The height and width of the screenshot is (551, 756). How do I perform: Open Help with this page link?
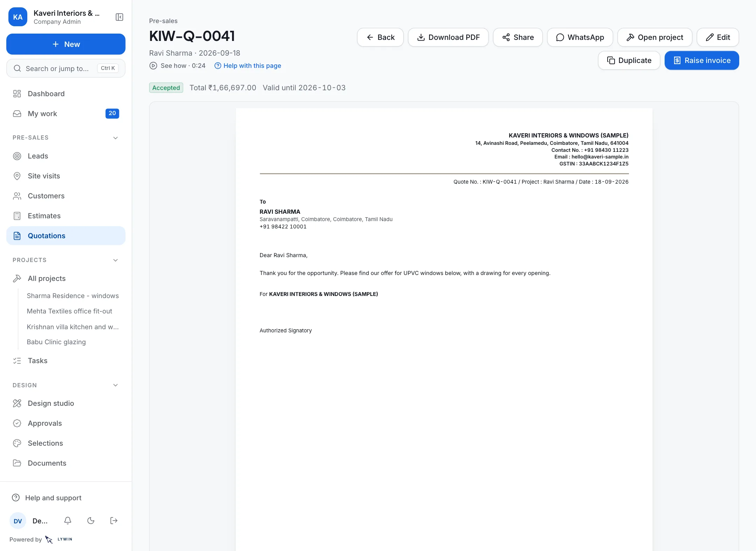pos(248,66)
